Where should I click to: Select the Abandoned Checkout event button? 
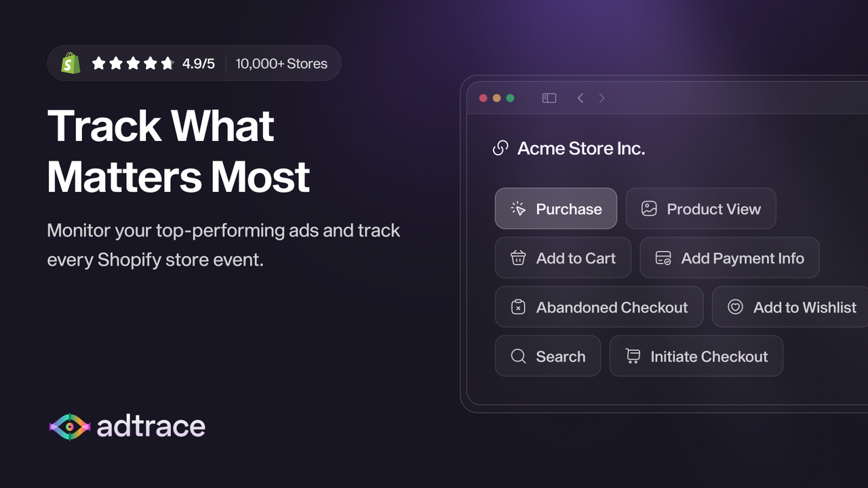click(x=599, y=307)
